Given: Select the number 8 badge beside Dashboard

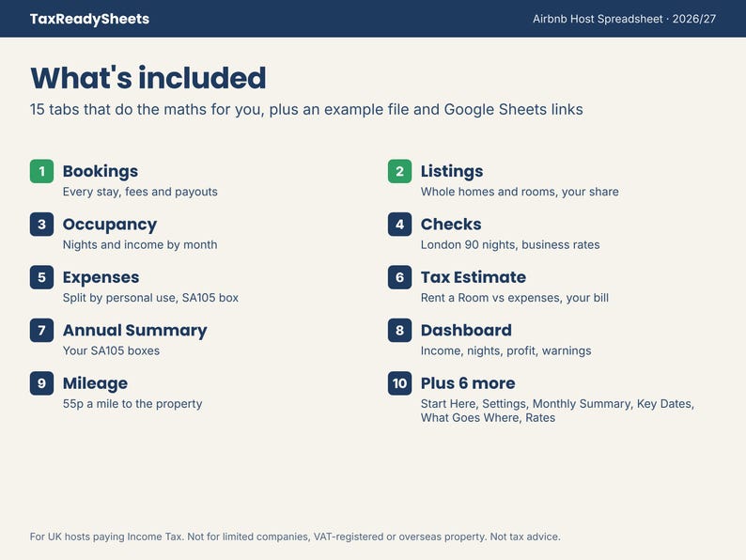Looking at the screenshot, I should point(399,330).
